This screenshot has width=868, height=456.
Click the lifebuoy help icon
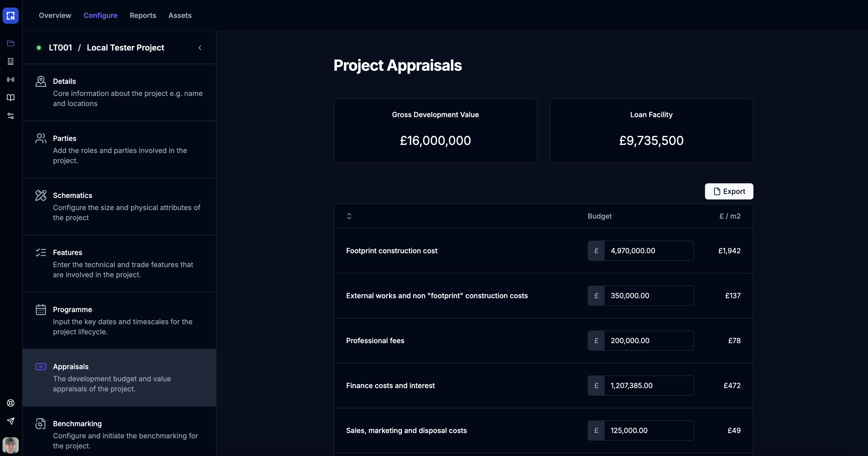point(10,403)
